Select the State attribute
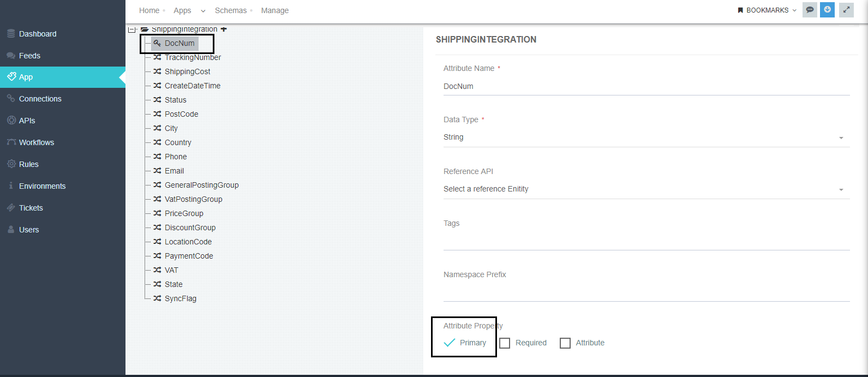 click(x=173, y=284)
